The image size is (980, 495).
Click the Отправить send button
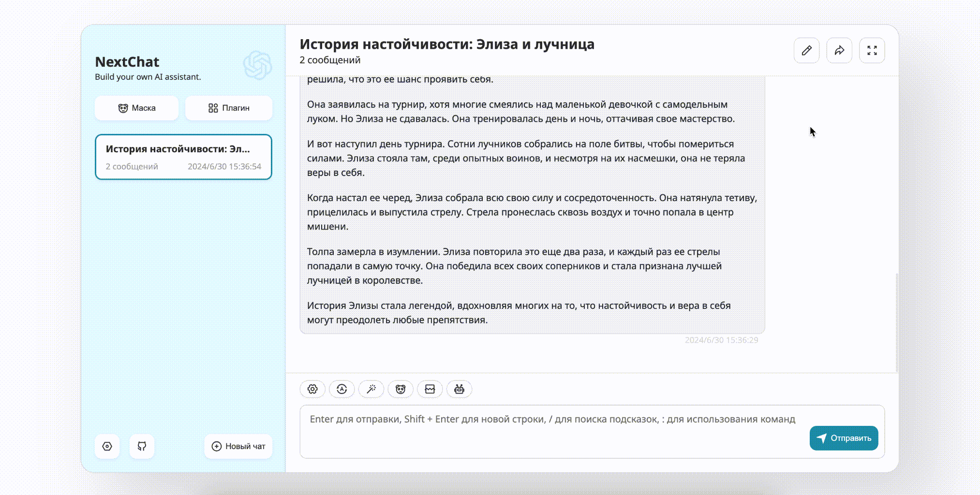(x=844, y=438)
